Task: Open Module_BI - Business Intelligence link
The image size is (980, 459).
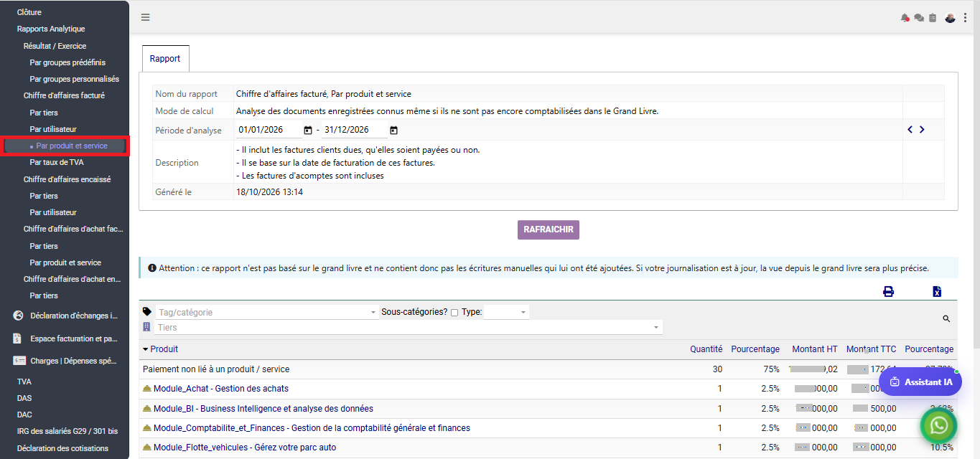Action: 263,409
